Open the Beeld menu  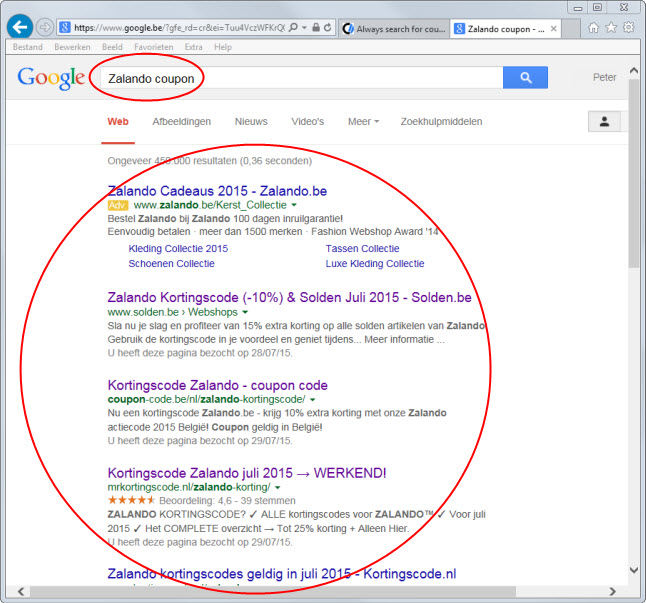point(112,47)
